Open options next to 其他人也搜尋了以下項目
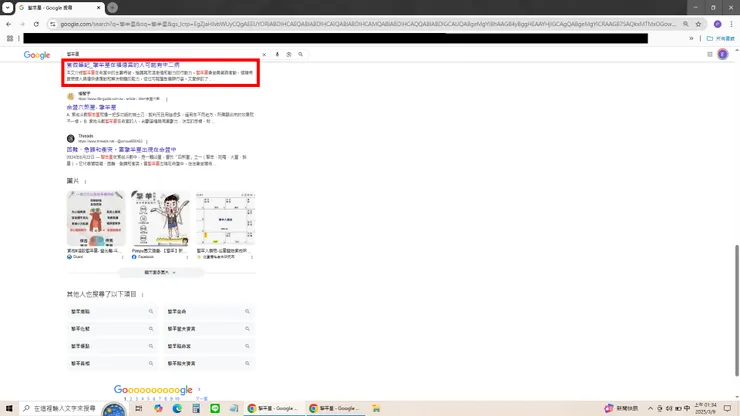 [x=143, y=295]
